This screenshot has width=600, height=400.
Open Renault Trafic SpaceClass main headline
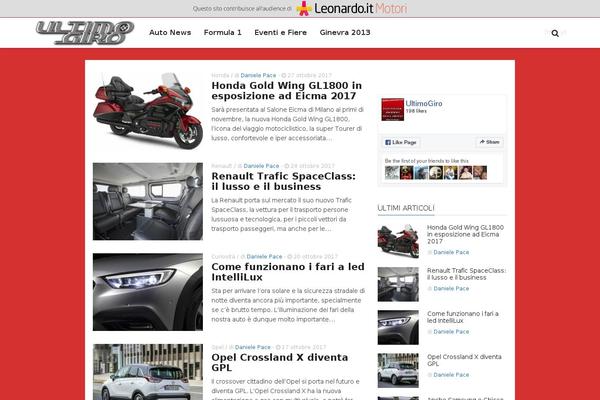[283, 181]
